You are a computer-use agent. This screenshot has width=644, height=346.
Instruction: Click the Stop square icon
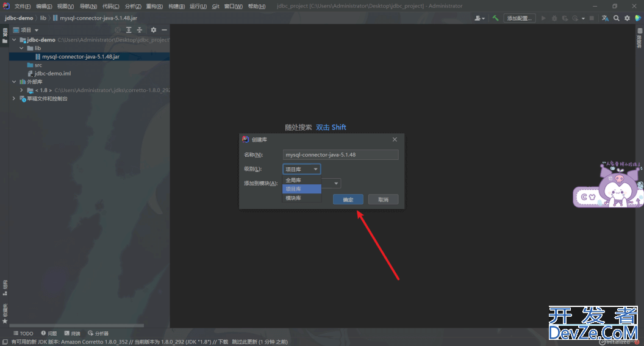pyautogui.click(x=592, y=18)
